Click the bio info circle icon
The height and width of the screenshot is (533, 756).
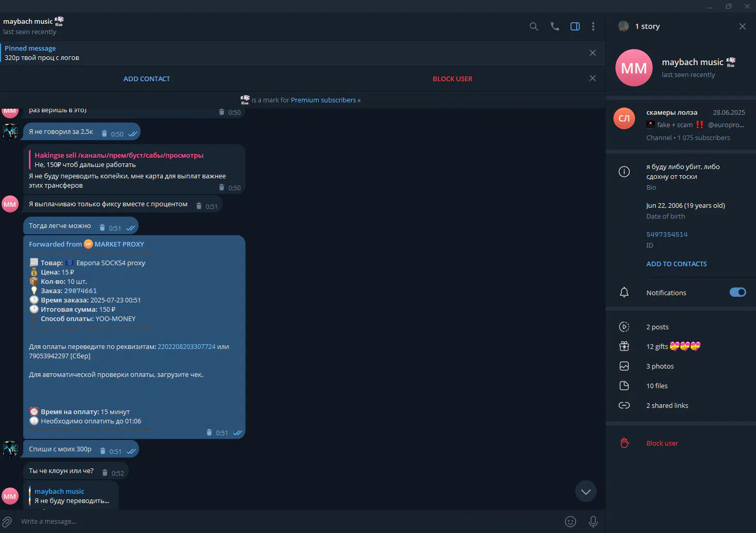tap(624, 172)
